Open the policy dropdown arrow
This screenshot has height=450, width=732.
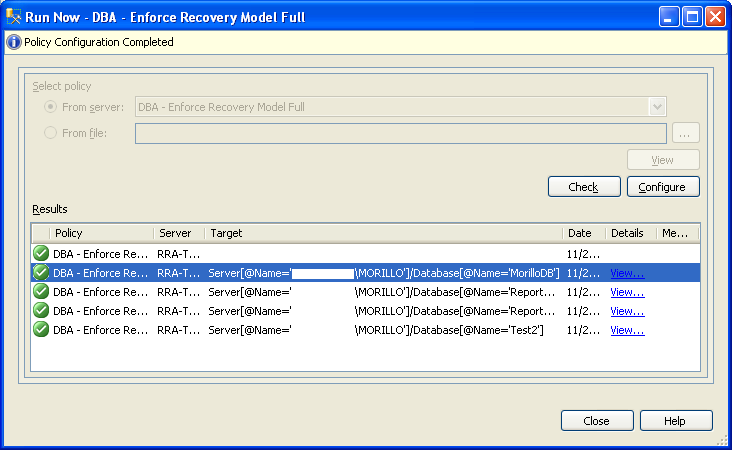657,107
